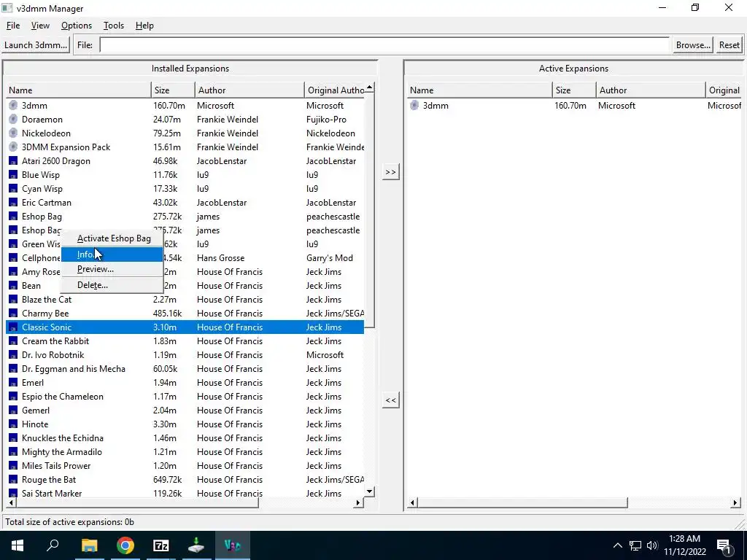Click the >> activate expansion button
This screenshot has height=560, width=747.
(x=391, y=172)
